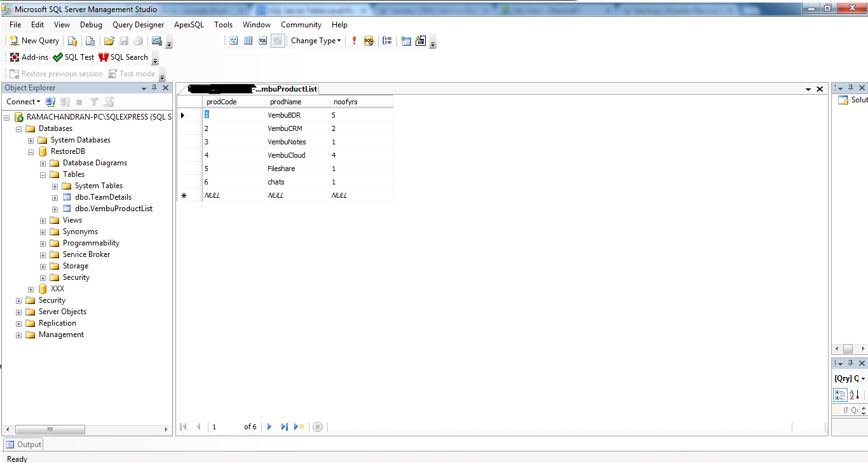Show the Criteria pane grid icon

click(248, 41)
